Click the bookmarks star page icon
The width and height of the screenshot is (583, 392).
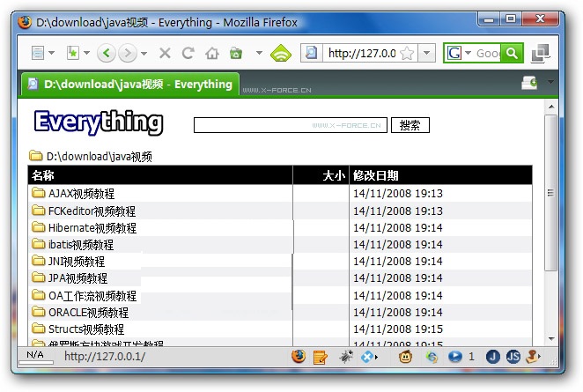[x=72, y=53]
